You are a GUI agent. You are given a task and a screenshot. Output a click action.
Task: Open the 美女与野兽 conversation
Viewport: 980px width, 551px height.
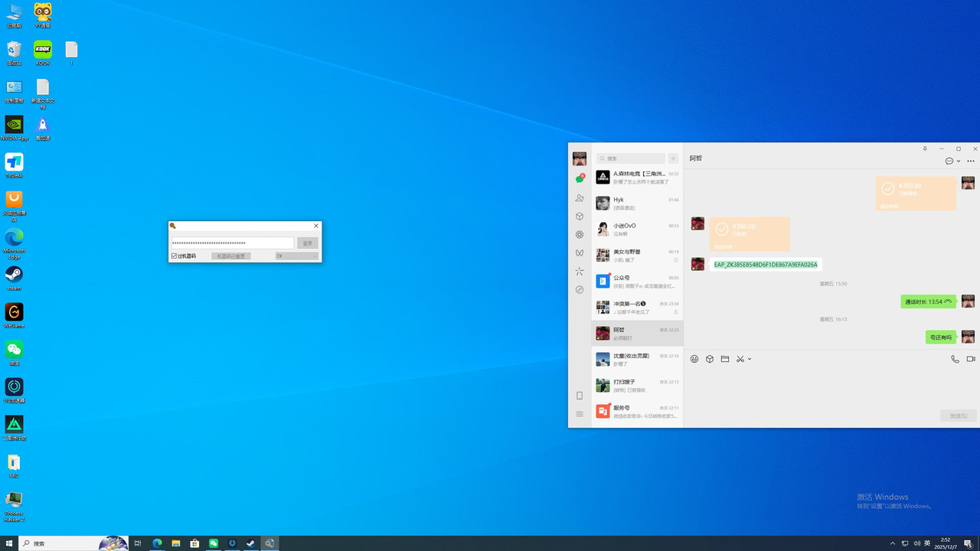tap(637, 256)
